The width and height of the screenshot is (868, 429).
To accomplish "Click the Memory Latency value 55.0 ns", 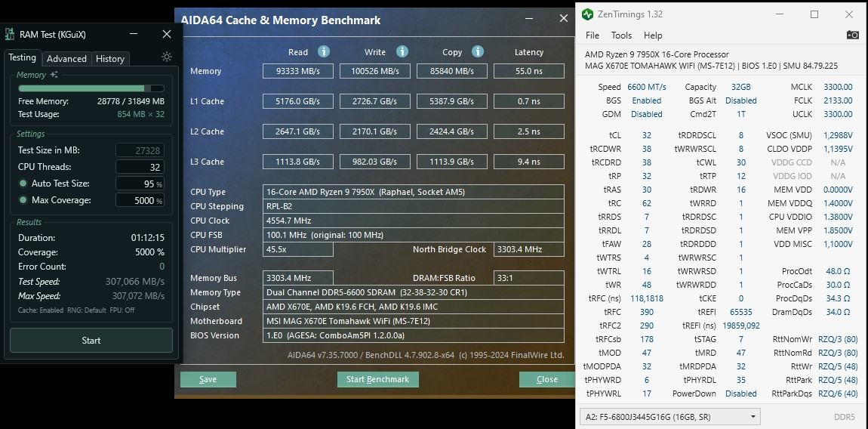I will 528,71.
